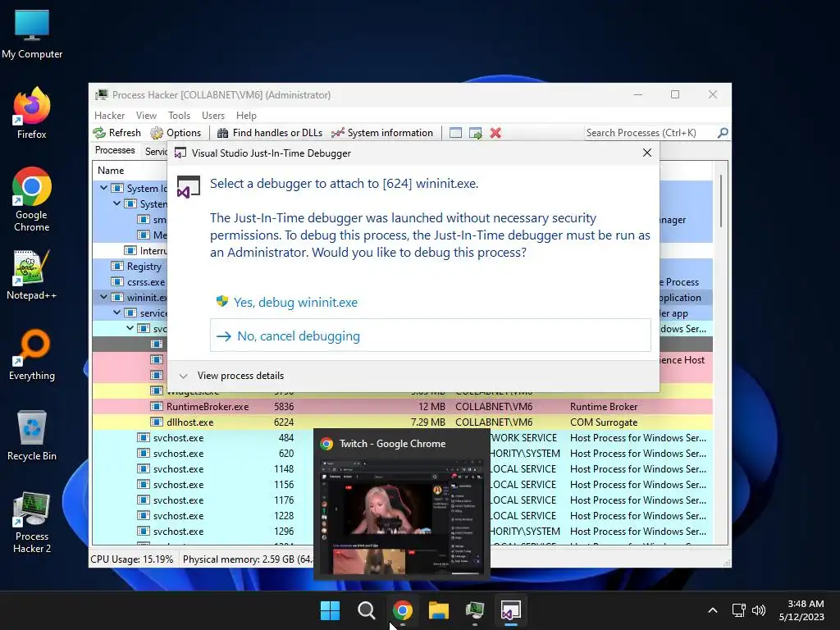Click CPU Usage in status bar

[x=132, y=559]
